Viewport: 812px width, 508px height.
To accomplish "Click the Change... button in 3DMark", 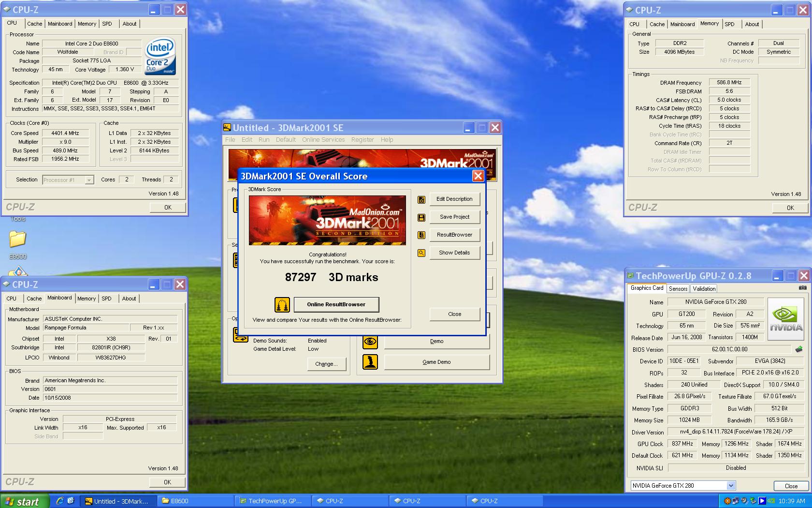I will [327, 364].
